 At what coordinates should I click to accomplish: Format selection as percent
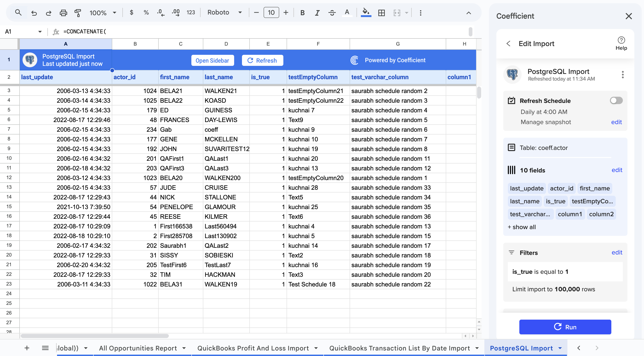click(x=146, y=12)
